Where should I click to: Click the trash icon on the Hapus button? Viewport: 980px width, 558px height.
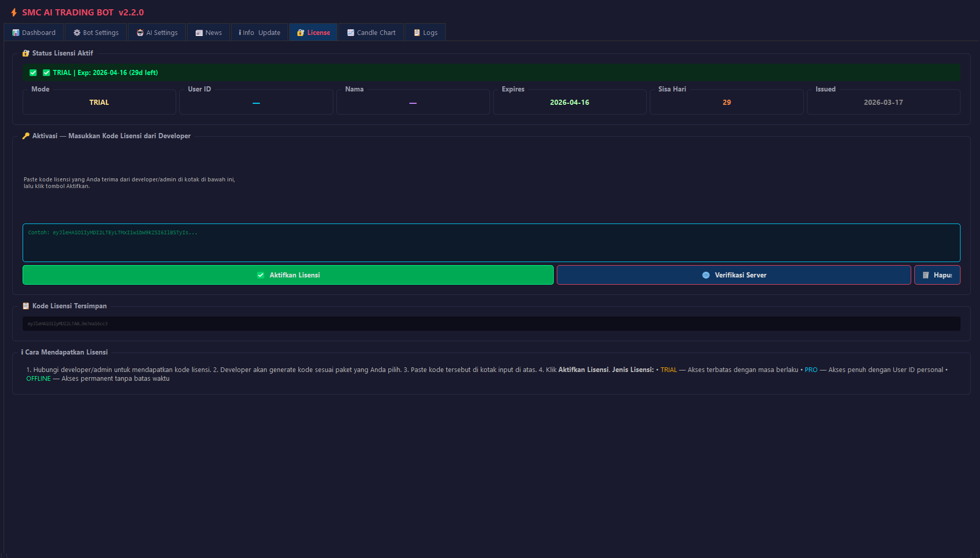click(926, 275)
